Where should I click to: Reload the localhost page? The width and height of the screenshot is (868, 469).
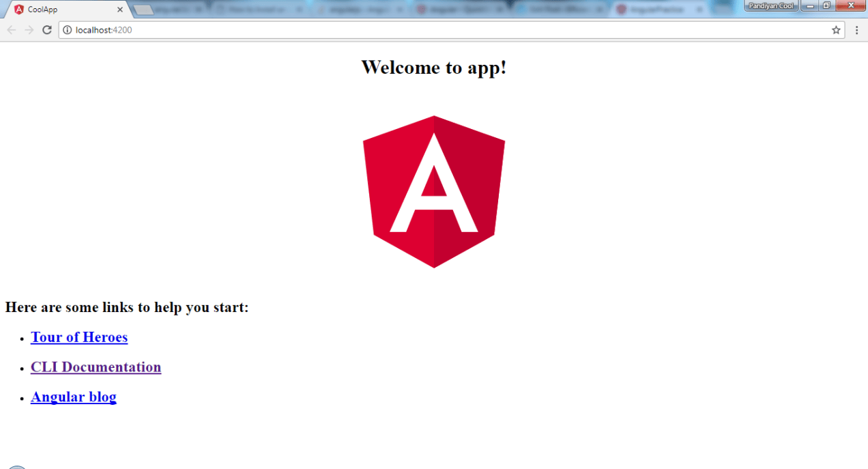coord(47,30)
